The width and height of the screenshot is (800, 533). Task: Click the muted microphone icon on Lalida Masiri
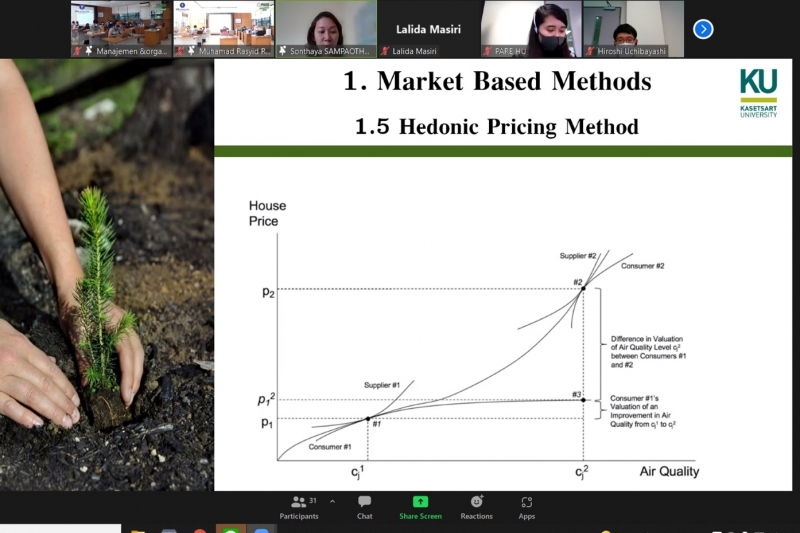(x=385, y=50)
